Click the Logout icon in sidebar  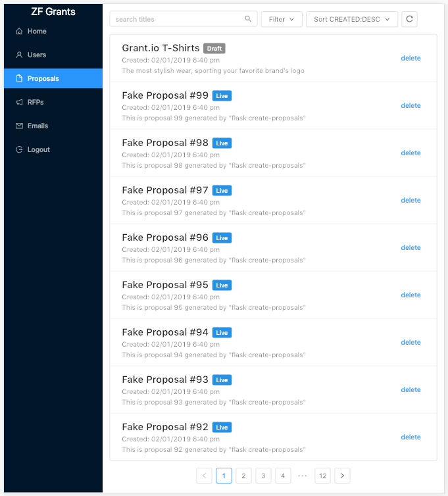(19, 149)
